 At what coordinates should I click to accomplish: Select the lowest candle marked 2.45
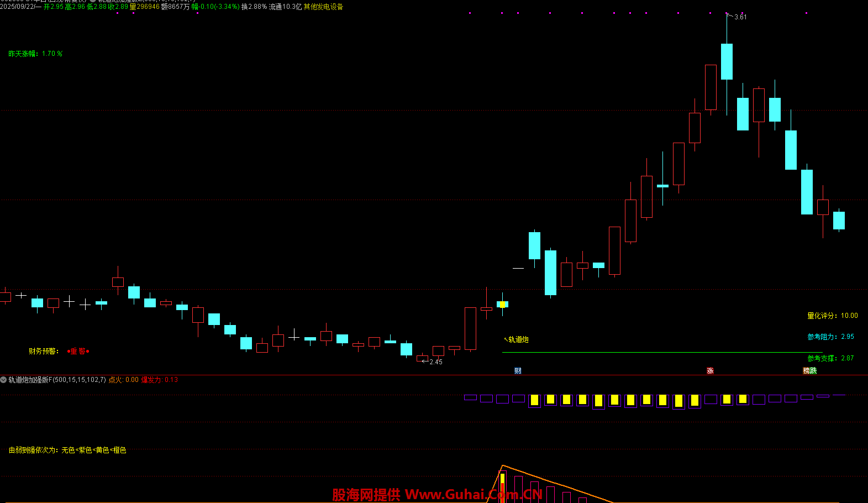(422, 358)
